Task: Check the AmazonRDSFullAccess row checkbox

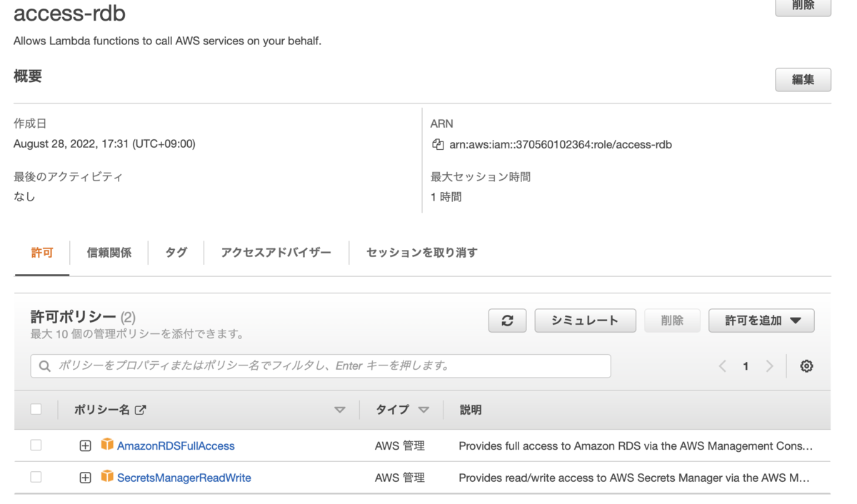Action: [x=36, y=445]
